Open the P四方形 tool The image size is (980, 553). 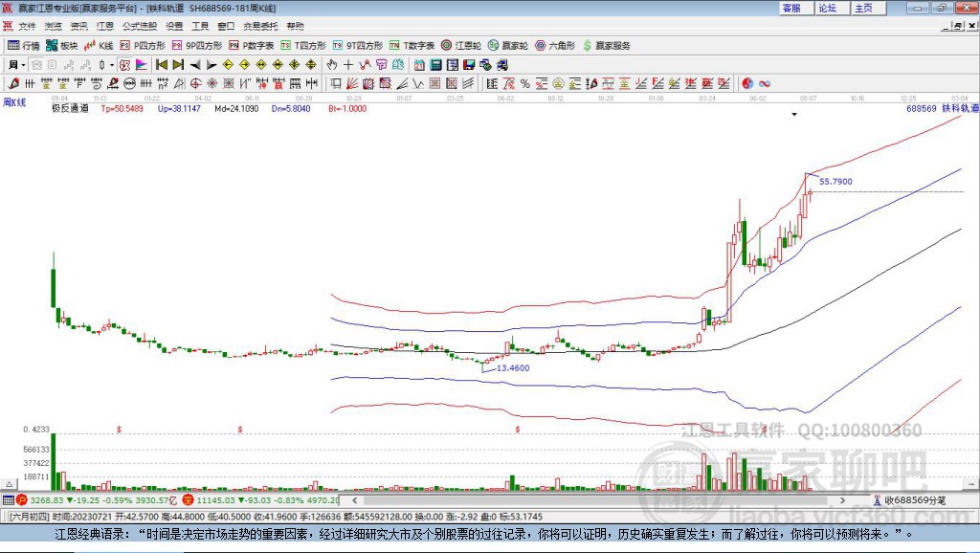pyautogui.click(x=143, y=46)
